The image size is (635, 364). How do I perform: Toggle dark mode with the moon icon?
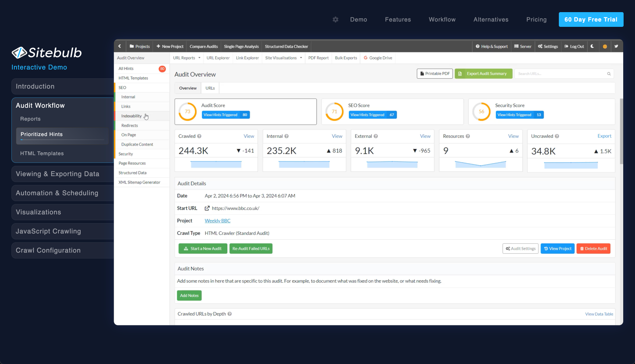pyautogui.click(x=592, y=46)
